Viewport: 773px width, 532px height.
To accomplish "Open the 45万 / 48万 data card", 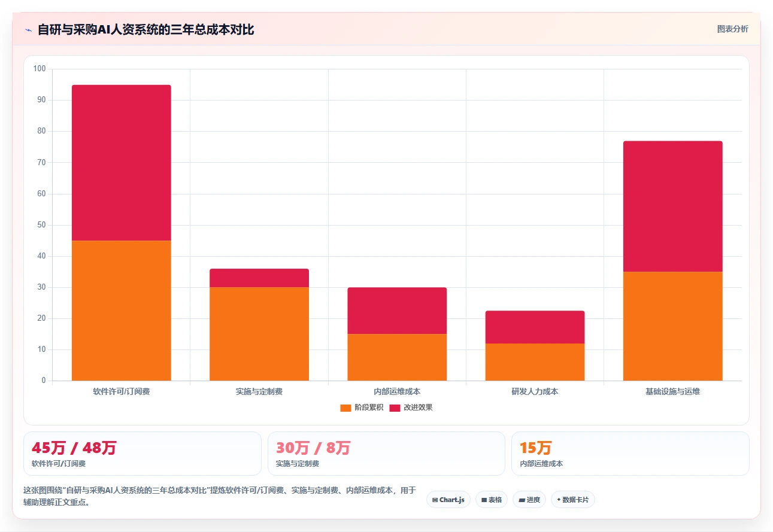I will click(143, 454).
